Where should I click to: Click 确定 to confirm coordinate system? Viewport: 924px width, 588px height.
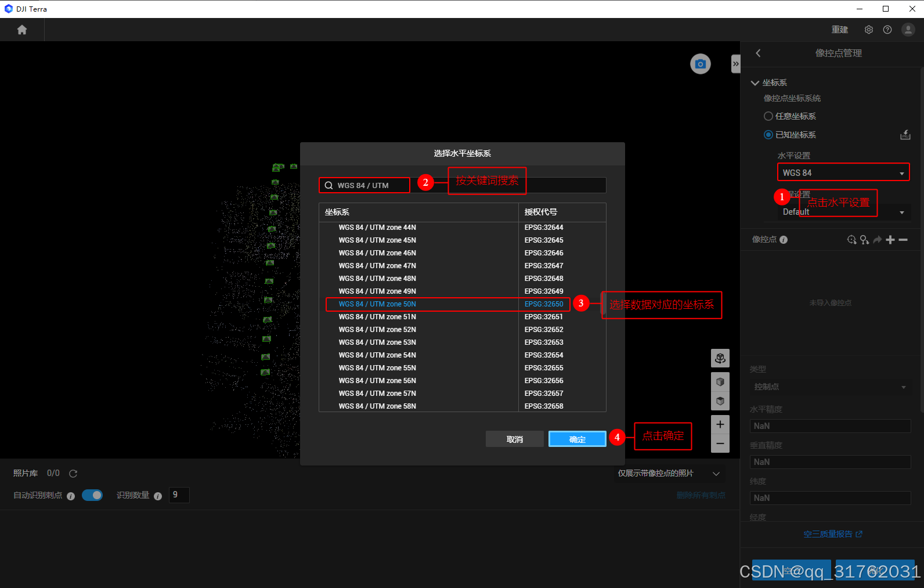click(577, 439)
